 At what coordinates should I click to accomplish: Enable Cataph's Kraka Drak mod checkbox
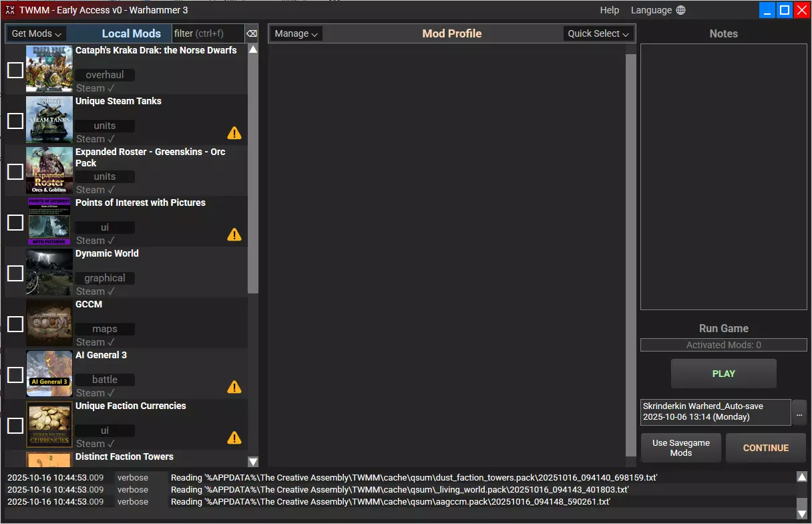click(15, 70)
